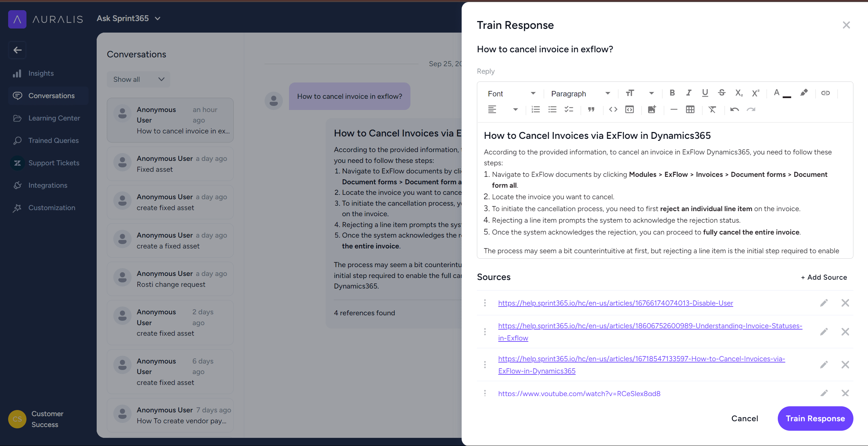This screenshot has height=446, width=868.
Task: Add a block quote
Action: click(x=591, y=109)
